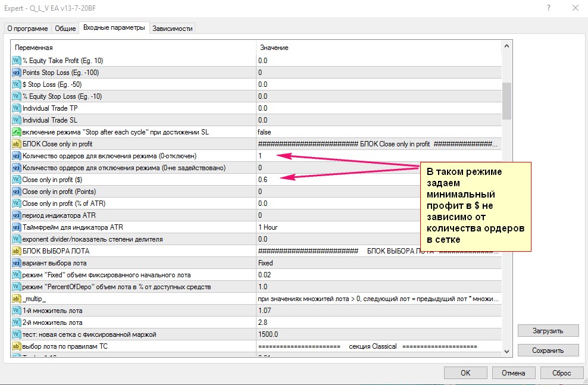Click the icon beside 'Таймфрейм для индикатора ATR'
This screenshot has width=588, height=385.
[16, 227]
